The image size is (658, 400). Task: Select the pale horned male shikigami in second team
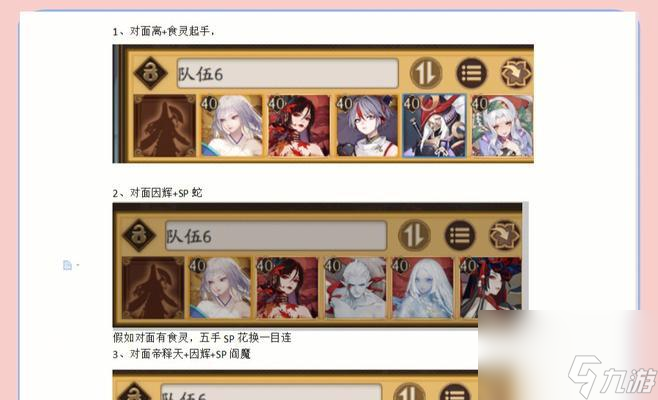pos(355,288)
